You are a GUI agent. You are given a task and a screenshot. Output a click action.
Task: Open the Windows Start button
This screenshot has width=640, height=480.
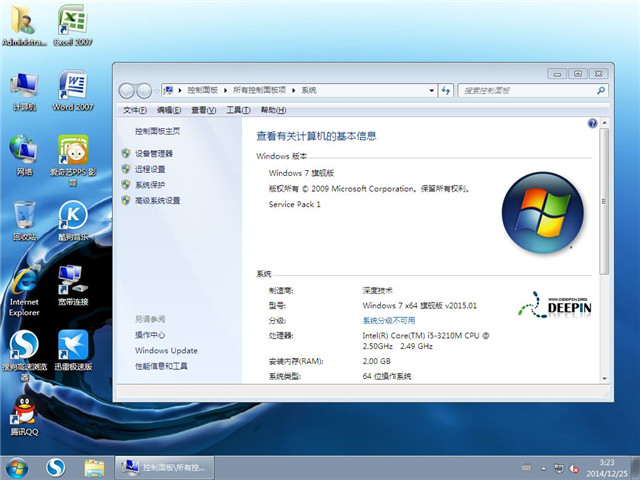(17, 468)
